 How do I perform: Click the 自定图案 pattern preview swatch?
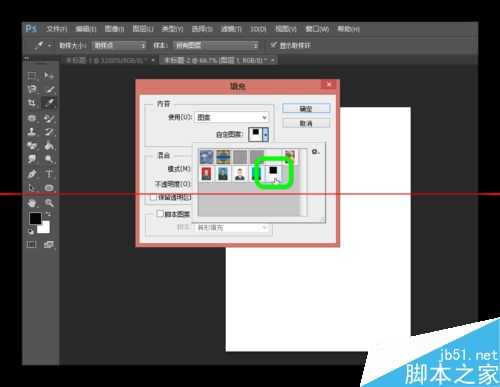[x=256, y=135]
